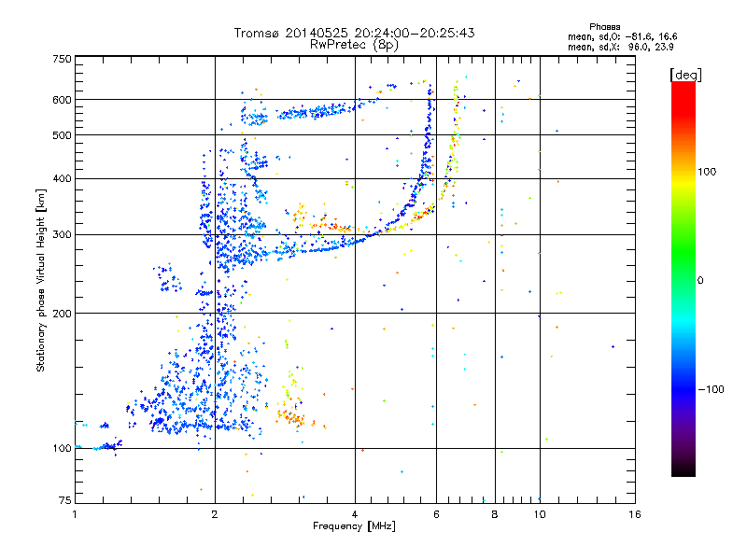Click the y-axis tick label '500'
747x560 pixels.
pyautogui.click(x=62, y=135)
